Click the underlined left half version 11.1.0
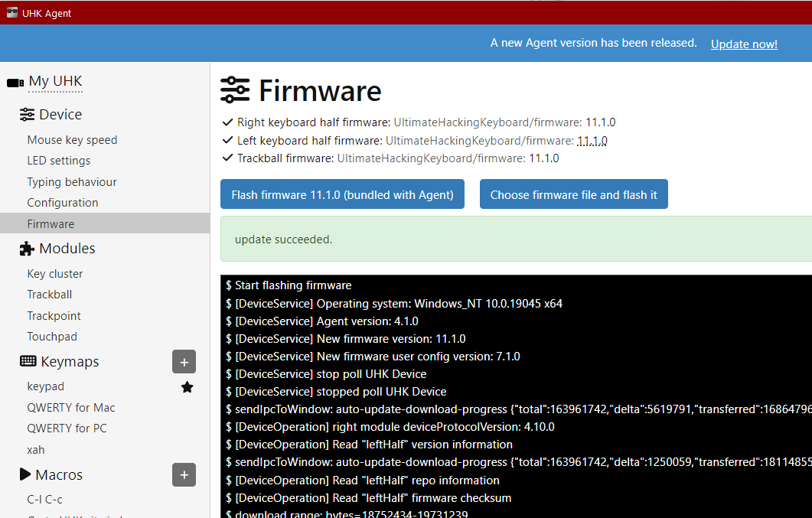The width and height of the screenshot is (812, 518). (592, 140)
